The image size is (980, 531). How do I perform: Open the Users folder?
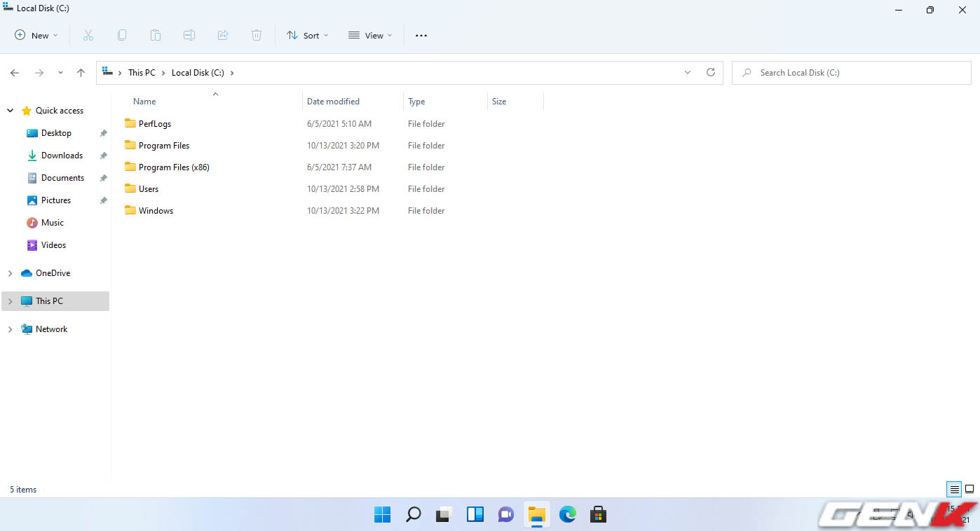click(x=148, y=188)
